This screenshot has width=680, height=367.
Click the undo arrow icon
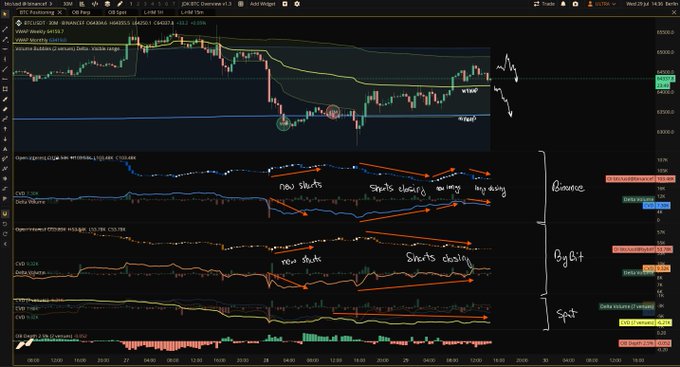pos(5,224)
